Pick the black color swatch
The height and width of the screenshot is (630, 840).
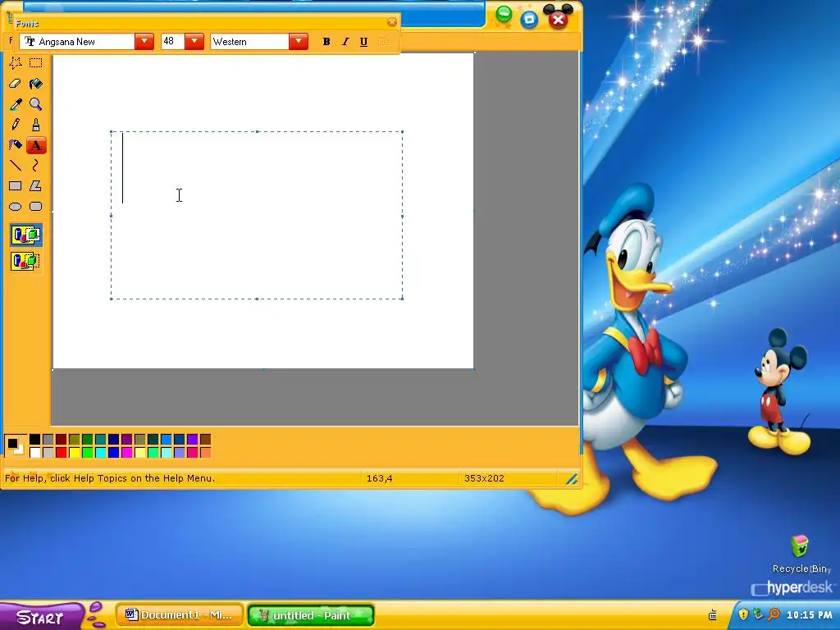coord(34,440)
